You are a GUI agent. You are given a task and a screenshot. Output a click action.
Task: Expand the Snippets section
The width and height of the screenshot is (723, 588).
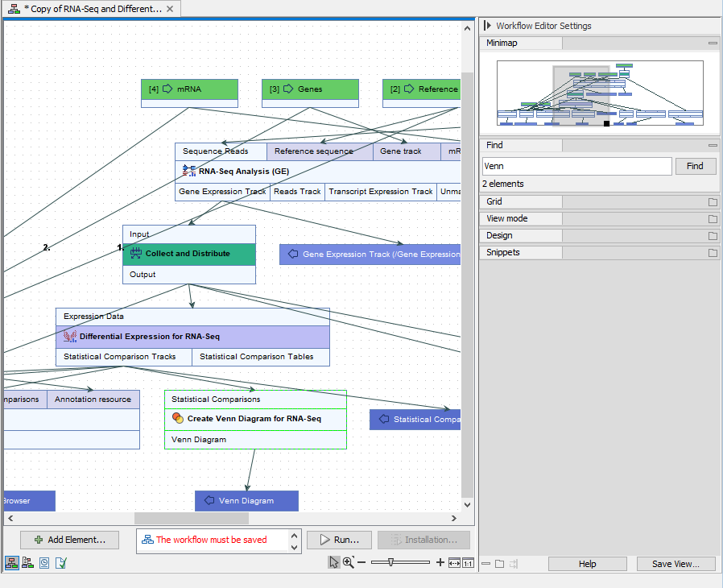tap(711, 252)
